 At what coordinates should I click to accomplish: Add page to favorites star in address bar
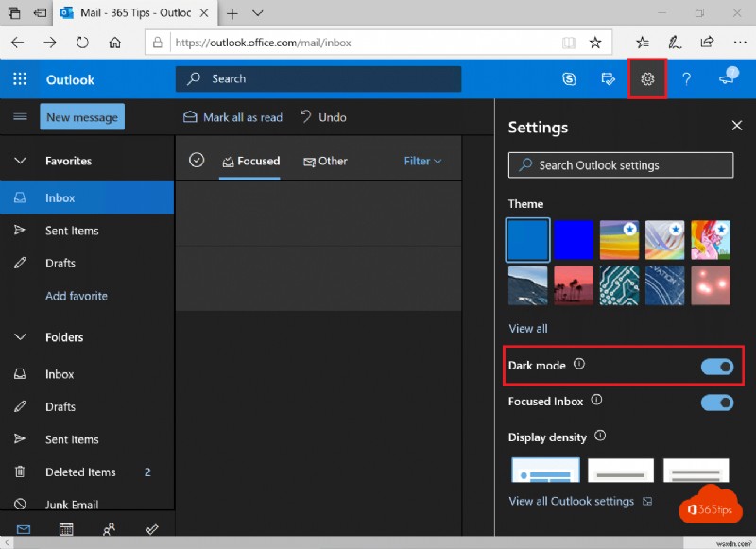pyautogui.click(x=595, y=43)
